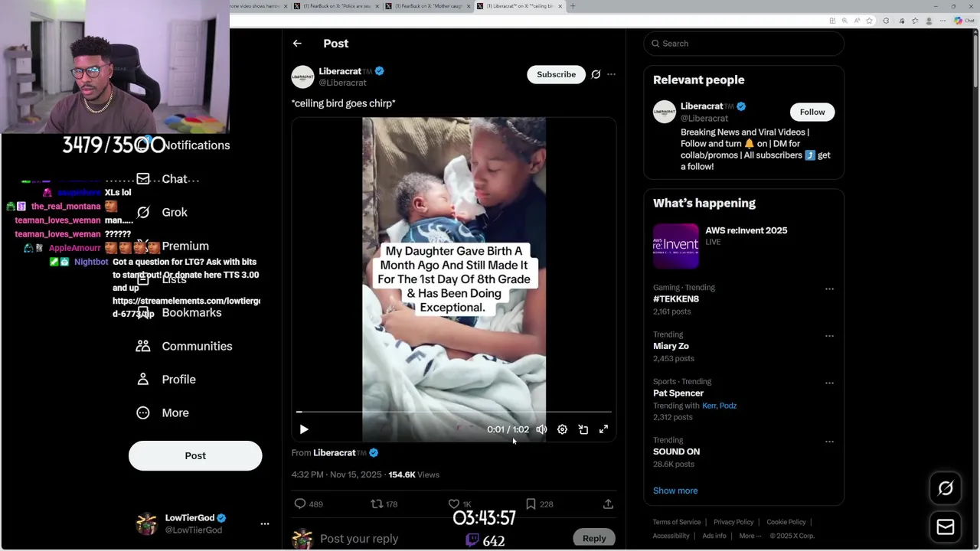
Task: Open a new browser tab
Action: coord(573,6)
